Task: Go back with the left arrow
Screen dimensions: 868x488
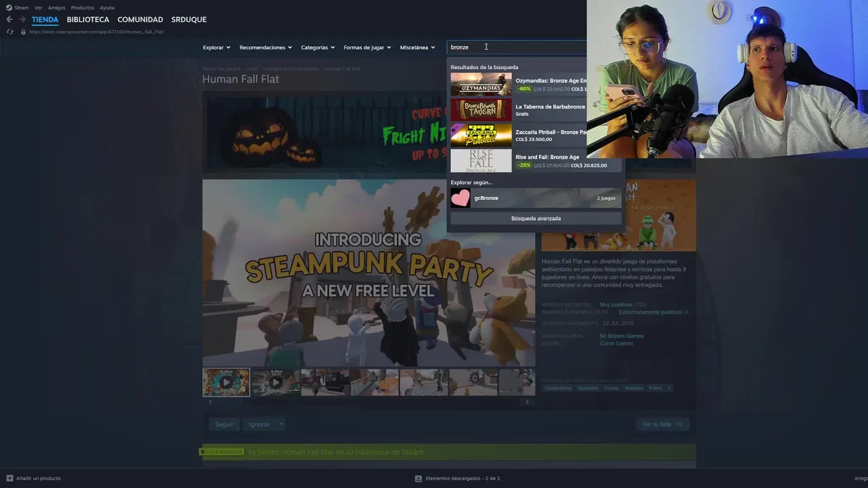Action: click(x=9, y=20)
